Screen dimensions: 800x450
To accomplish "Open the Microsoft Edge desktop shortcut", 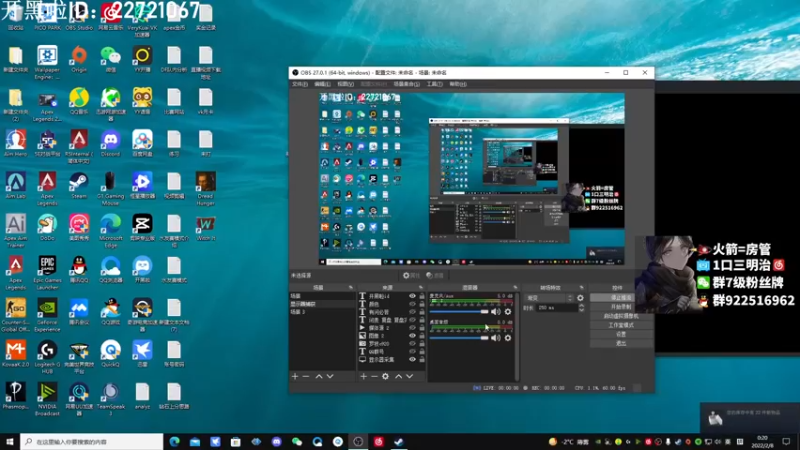I will point(110,231).
